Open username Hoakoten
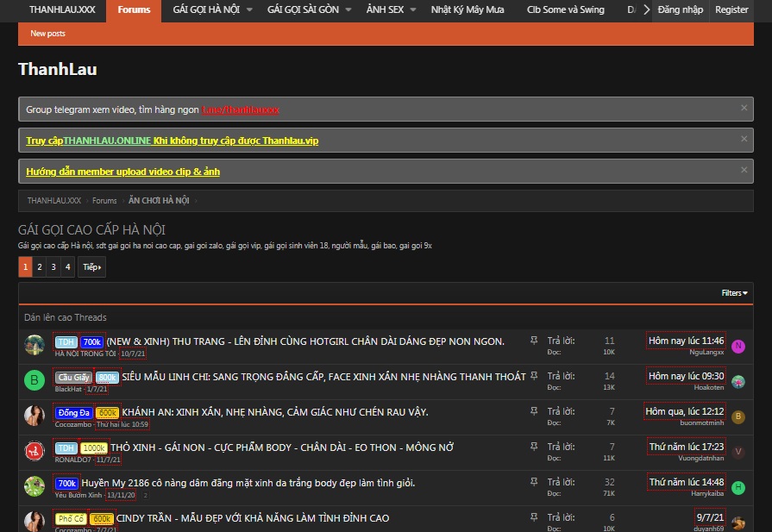 pos(709,388)
